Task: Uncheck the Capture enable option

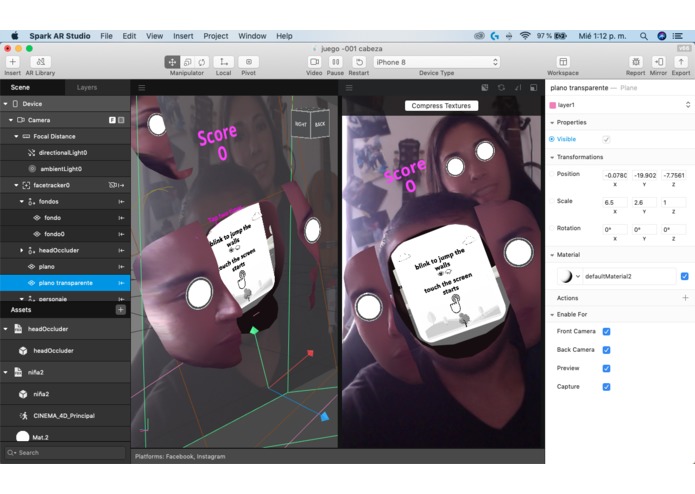Action: pos(606,387)
